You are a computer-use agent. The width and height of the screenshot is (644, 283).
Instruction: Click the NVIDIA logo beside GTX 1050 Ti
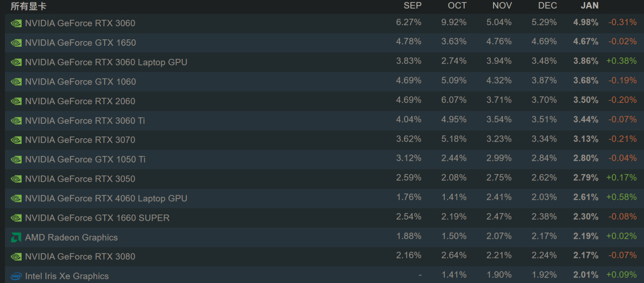point(16,160)
